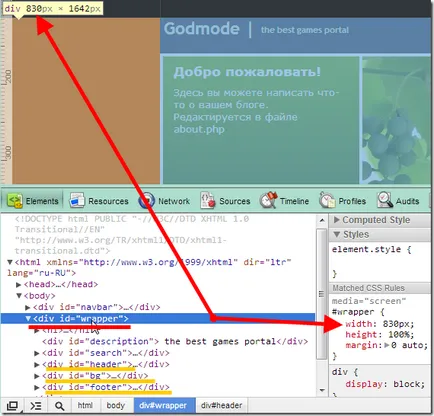Screen dimensions: 434x416
Task: Show the console drawer icon
Action: 36,406
